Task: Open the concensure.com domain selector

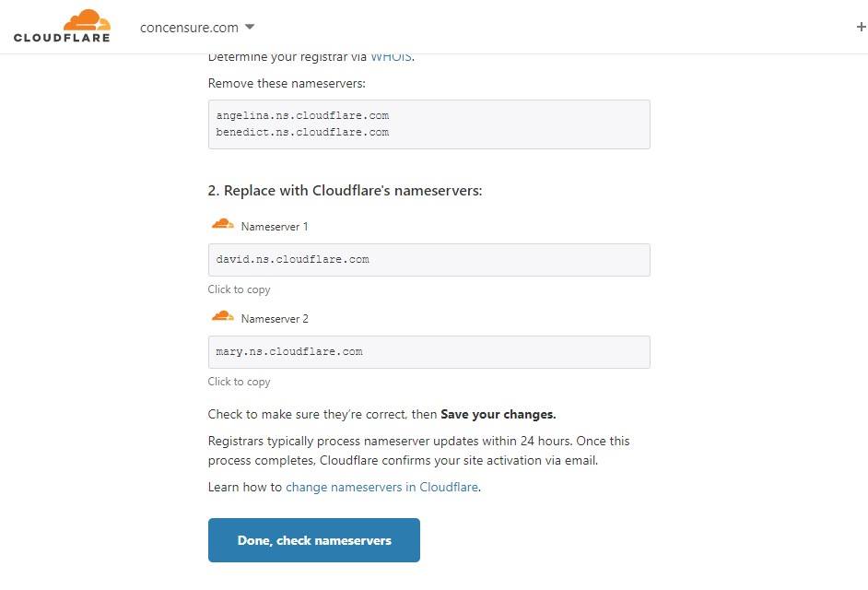Action: tap(189, 28)
